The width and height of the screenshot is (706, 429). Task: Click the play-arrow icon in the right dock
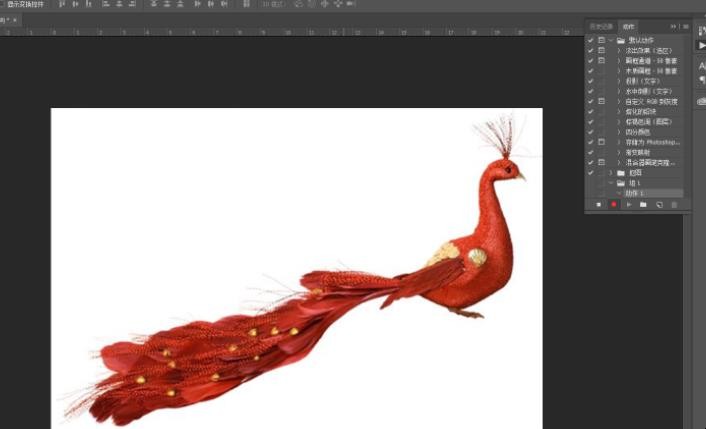701,45
